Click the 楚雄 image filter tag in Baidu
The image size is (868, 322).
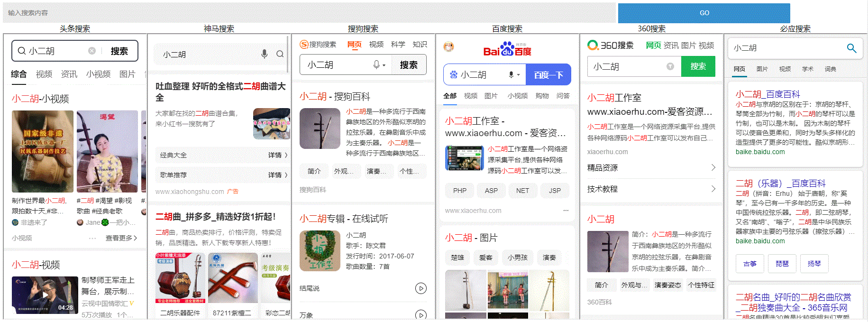457,258
